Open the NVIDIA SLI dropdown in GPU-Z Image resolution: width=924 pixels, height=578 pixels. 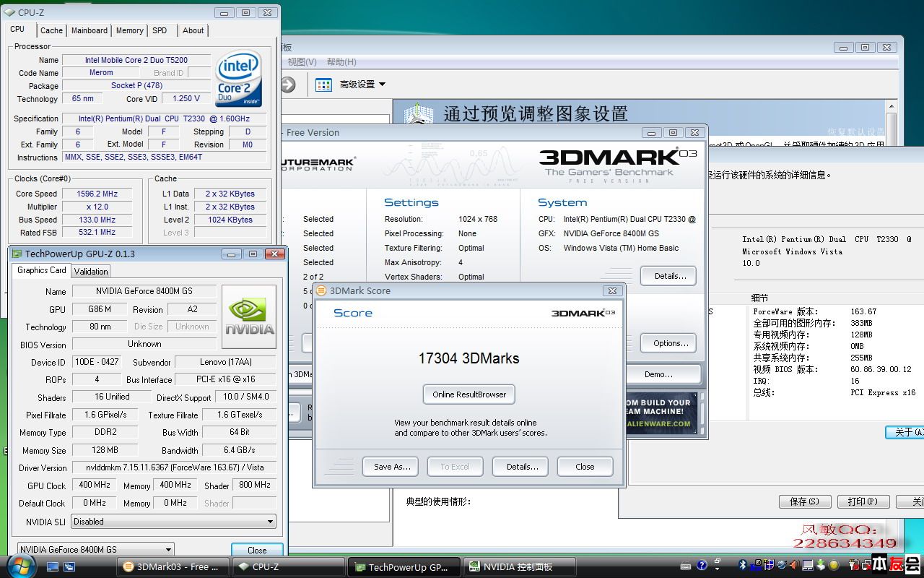coord(173,522)
